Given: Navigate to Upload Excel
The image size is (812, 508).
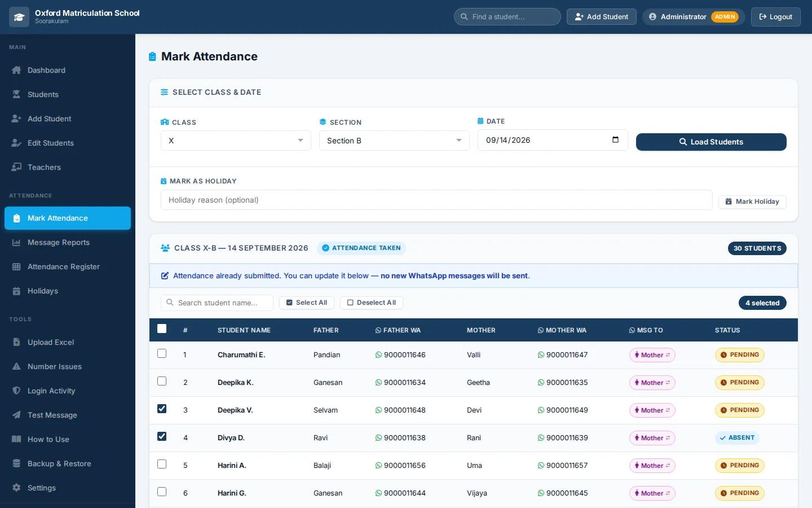Looking at the screenshot, I should click(x=68, y=342).
